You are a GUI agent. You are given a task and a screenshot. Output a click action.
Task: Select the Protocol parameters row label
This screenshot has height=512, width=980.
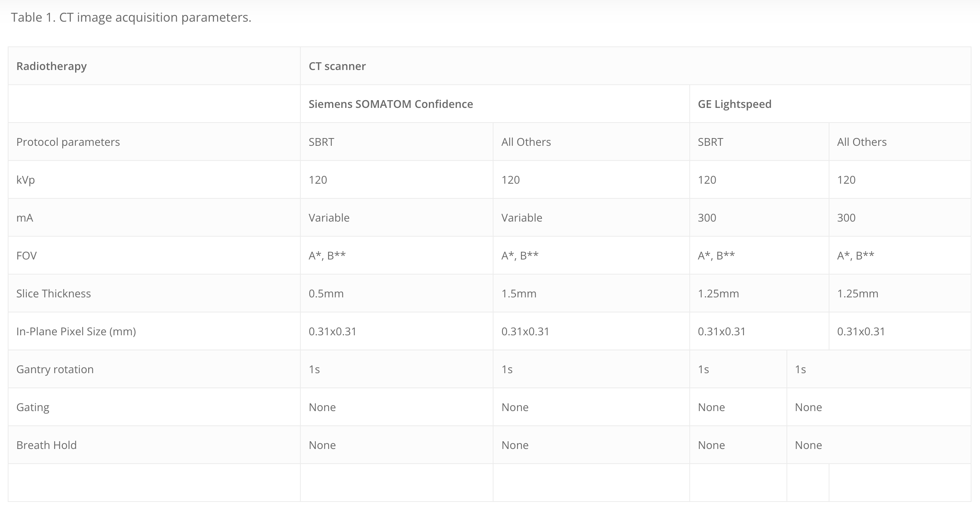[x=68, y=142]
